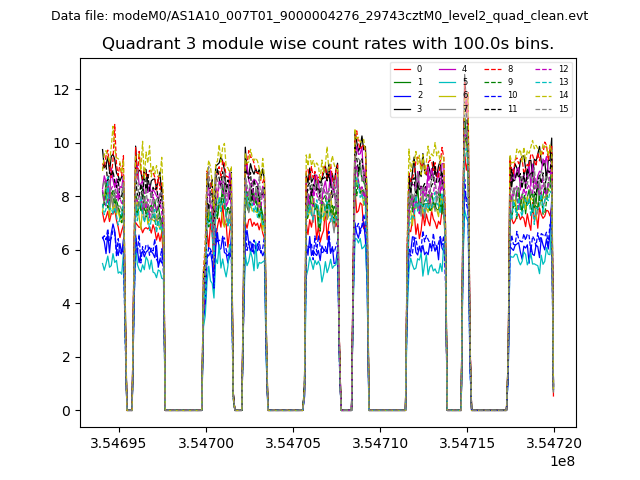640x480 pixels.
Task: Select the black solid legend entry 3
Action: click(x=402, y=108)
